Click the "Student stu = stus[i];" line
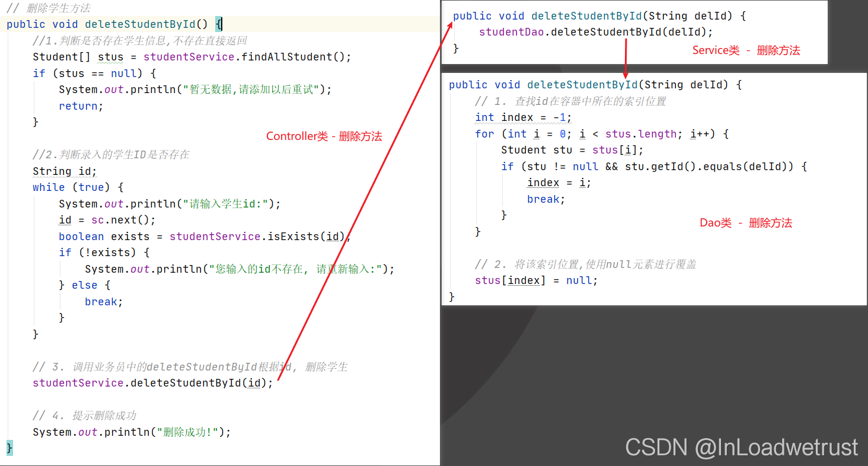The height and width of the screenshot is (466, 868). pos(572,150)
